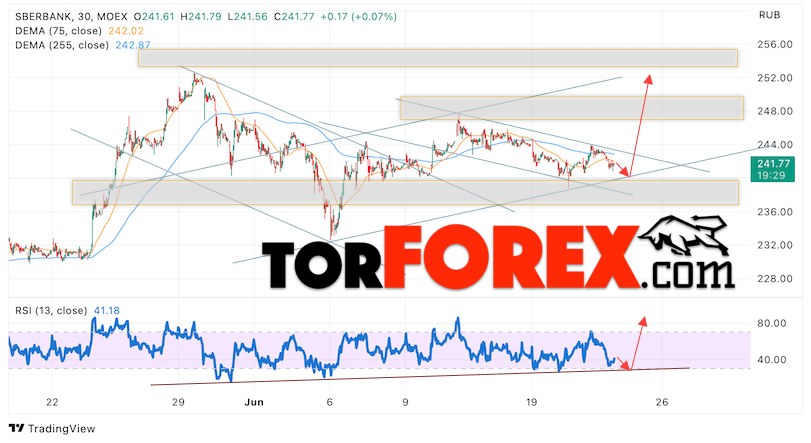This screenshot has width=811, height=443.
Task: Click the 232.00 price axis label
Action: [x=775, y=245]
